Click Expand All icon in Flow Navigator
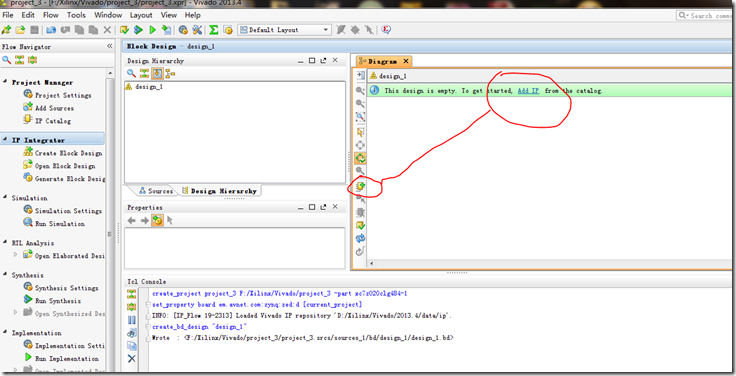 32,60
